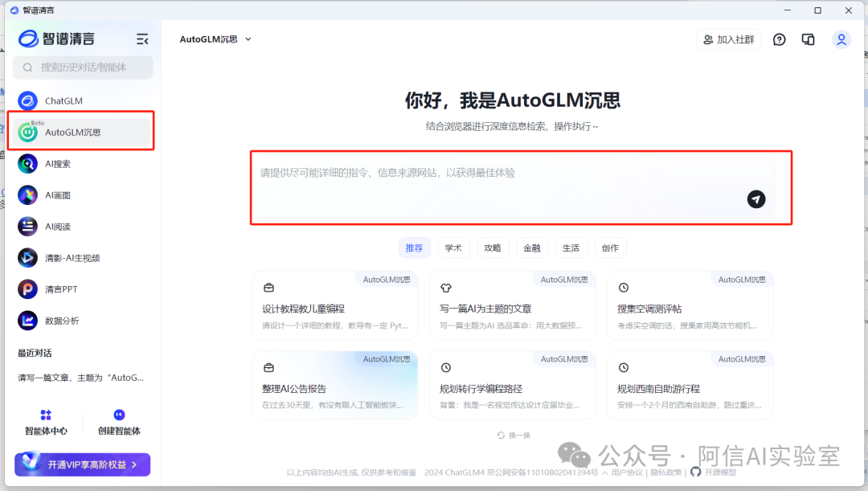Select the 创作 tab
Viewport: 868px width, 491px height.
point(611,248)
